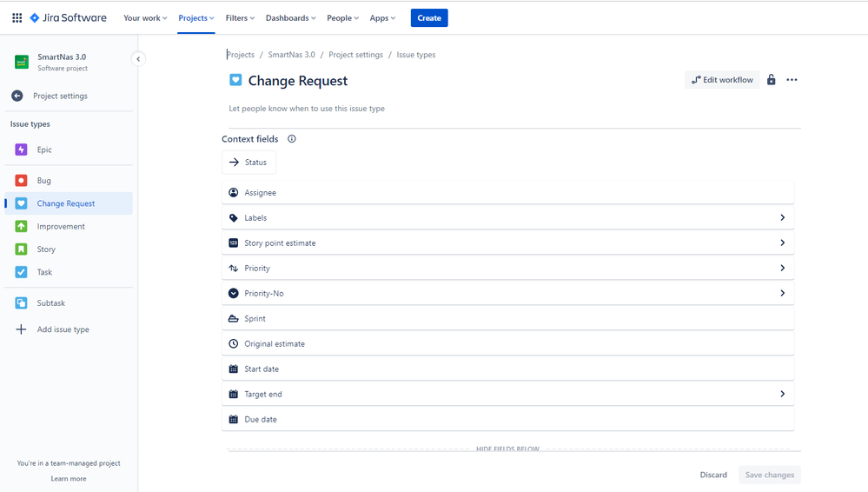Collapse the sidebar with the chevron button

[x=138, y=59]
